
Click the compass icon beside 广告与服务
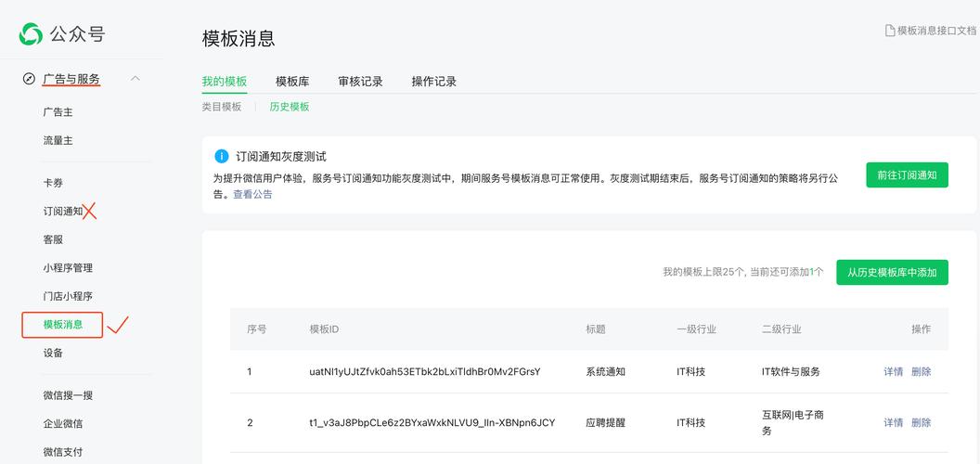point(29,79)
